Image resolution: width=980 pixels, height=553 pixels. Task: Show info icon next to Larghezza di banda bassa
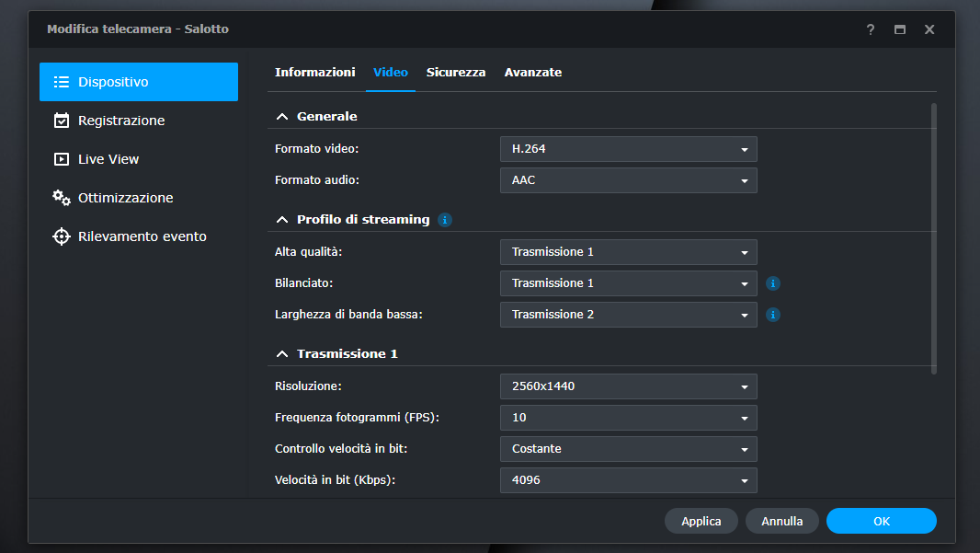click(x=773, y=315)
